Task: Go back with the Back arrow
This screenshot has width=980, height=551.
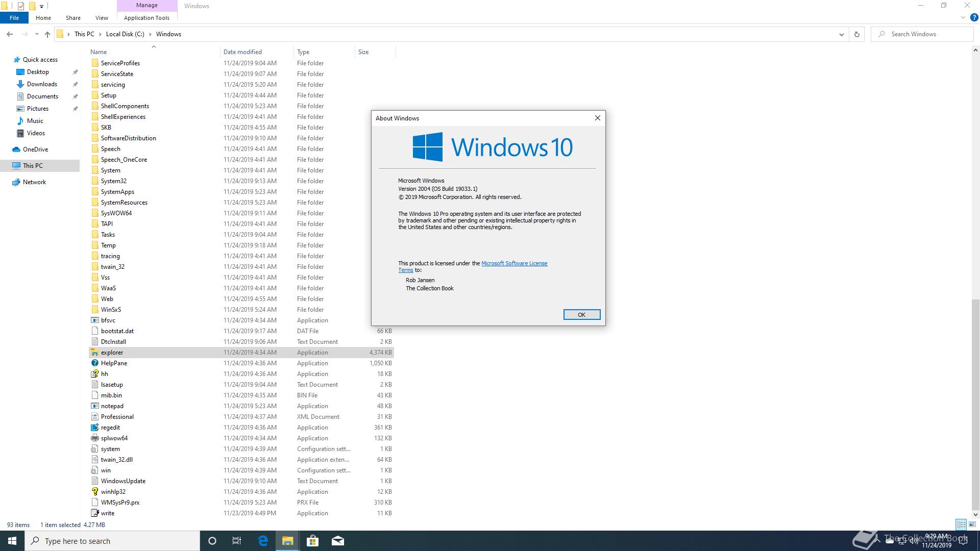Action: [10, 34]
